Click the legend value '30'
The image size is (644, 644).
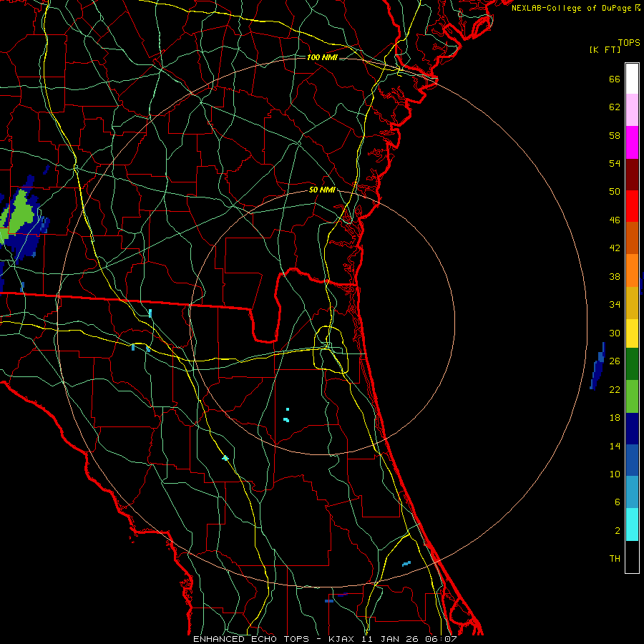click(615, 333)
